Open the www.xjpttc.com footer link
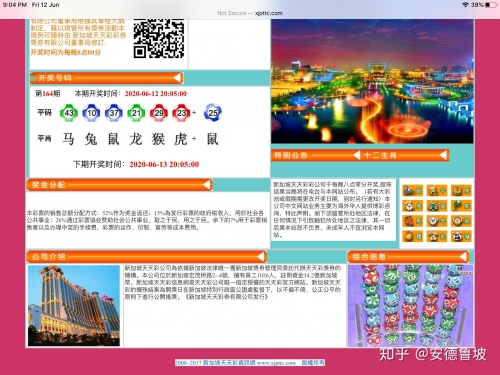Image resolution: width=500 pixels, height=375 pixels. tap(276, 362)
